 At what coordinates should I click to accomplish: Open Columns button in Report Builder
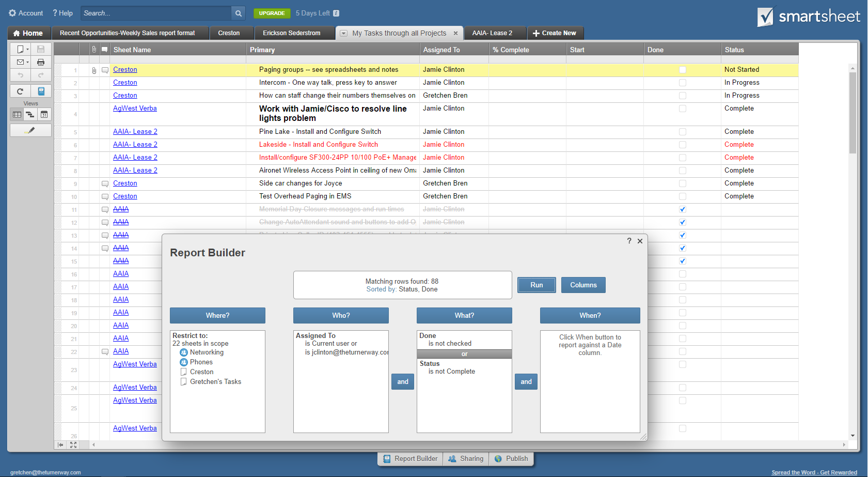point(583,285)
